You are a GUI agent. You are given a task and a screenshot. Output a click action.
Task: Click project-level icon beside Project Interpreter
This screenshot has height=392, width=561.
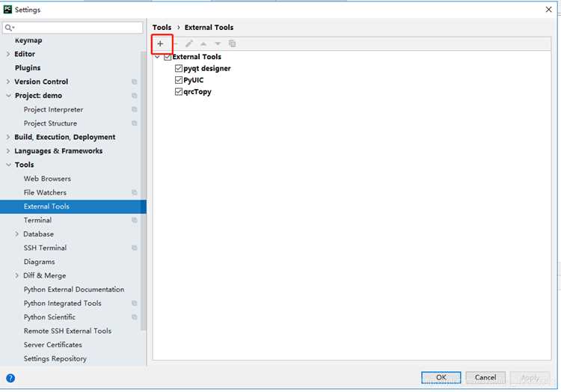pos(134,109)
